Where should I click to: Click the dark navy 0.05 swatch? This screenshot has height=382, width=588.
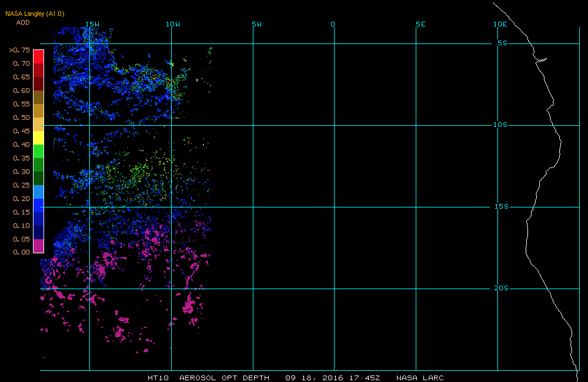coord(39,232)
